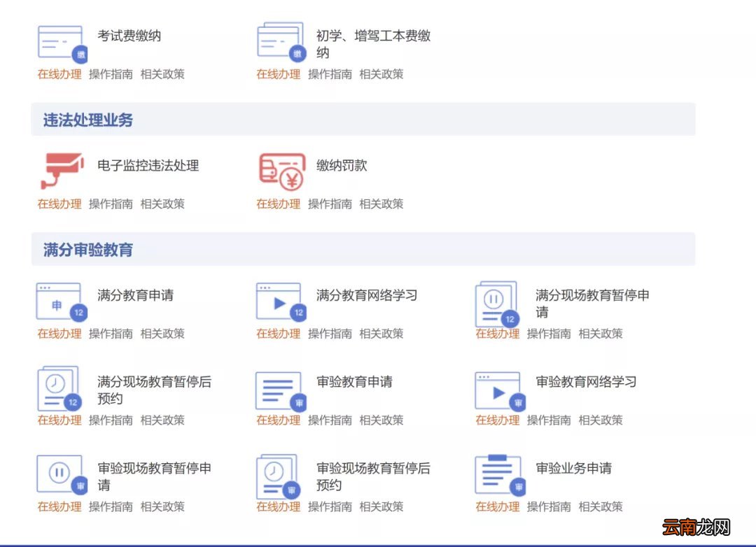
Task: Open 操作指南 for 审验现场教育暂停申请
Action: tap(111, 506)
